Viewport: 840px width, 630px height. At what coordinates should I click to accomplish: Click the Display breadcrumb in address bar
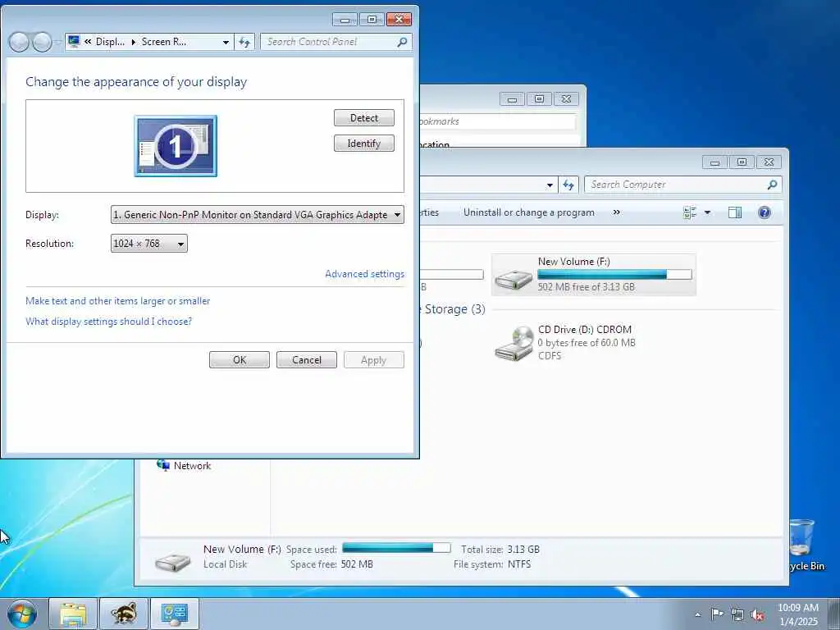click(110, 42)
